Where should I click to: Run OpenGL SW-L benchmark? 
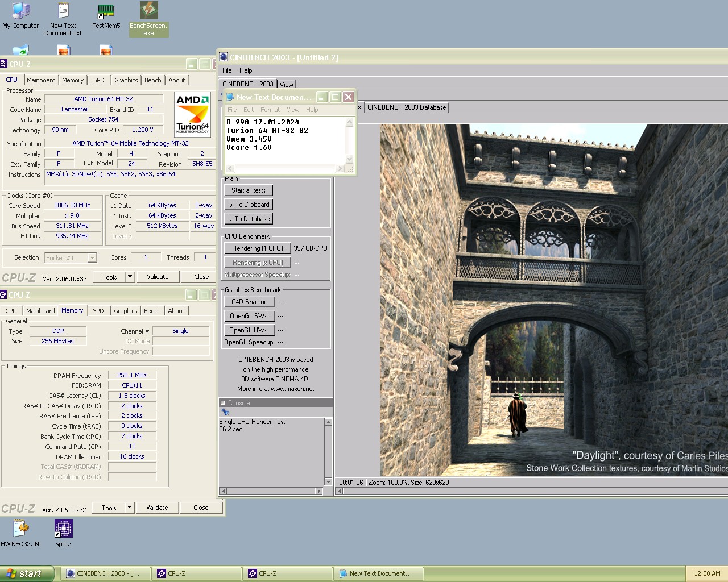250,316
